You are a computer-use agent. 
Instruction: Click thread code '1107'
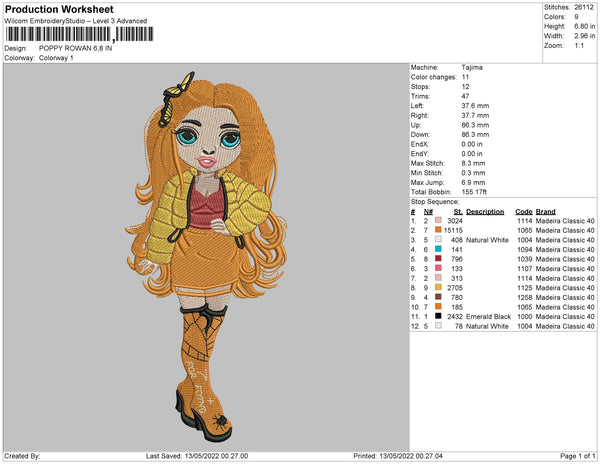tap(524, 269)
